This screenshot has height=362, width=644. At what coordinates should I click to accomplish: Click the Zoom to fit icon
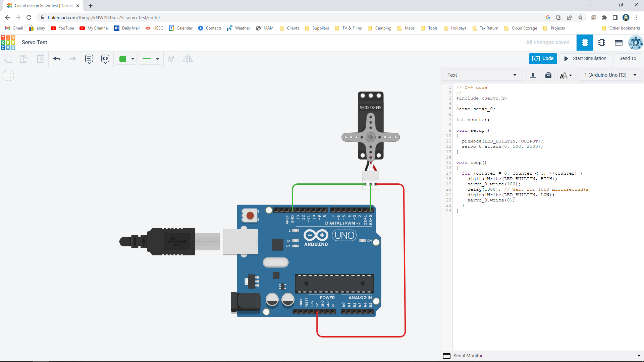[x=8, y=75]
